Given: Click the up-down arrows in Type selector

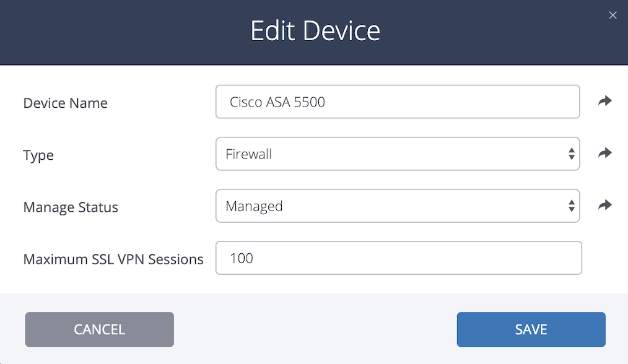Looking at the screenshot, I should (x=572, y=154).
